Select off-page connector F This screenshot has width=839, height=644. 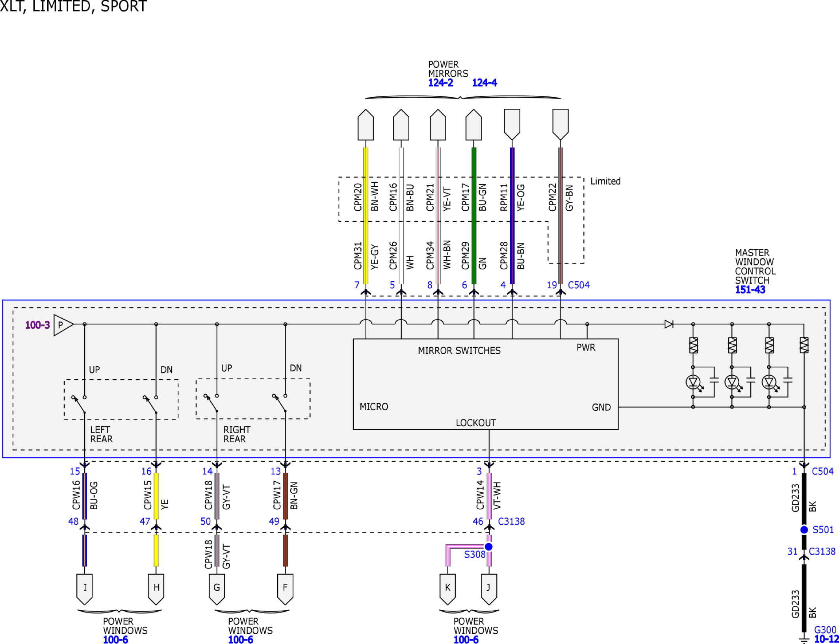[x=285, y=589]
